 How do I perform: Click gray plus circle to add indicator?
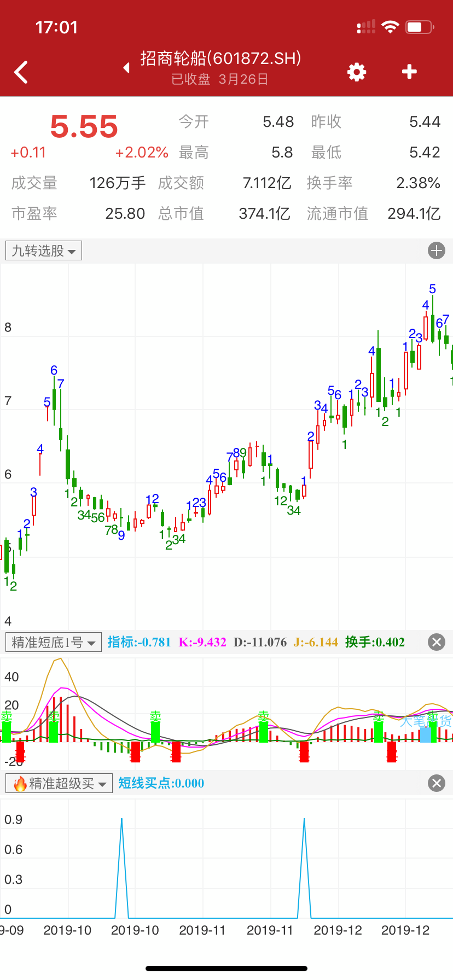tap(436, 251)
